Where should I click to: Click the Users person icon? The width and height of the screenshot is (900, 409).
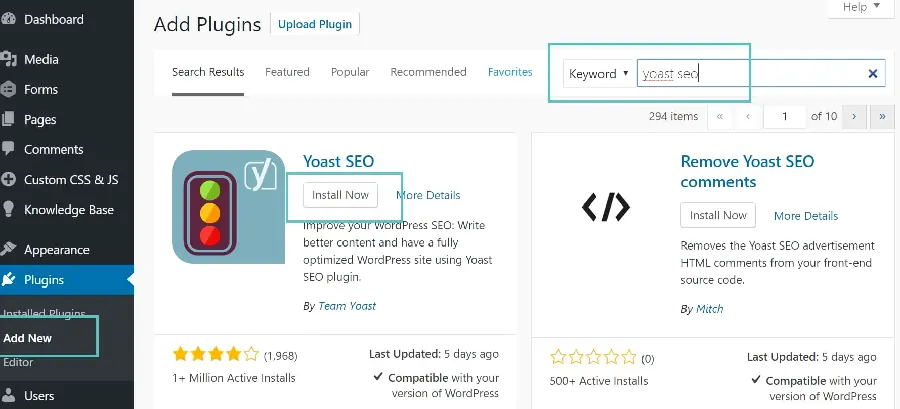(8, 396)
